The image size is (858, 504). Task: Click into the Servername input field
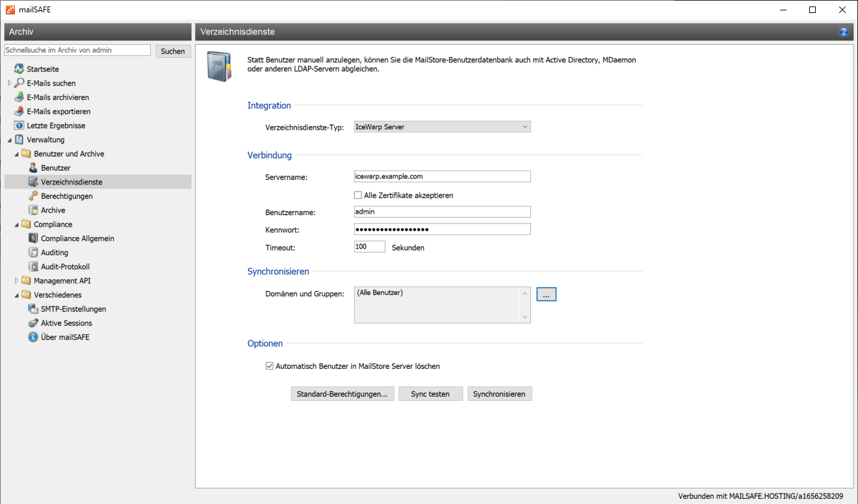pyautogui.click(x=442, y=176)
